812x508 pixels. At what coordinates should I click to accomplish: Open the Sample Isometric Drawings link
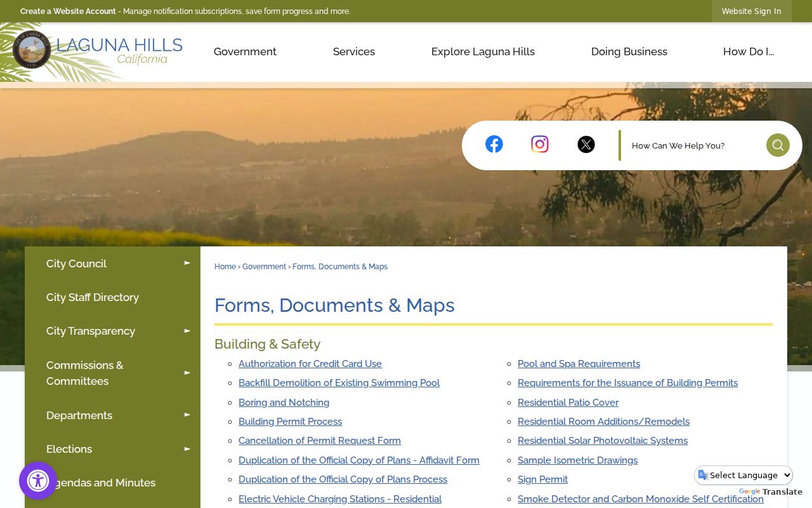(x=577, y=460)
